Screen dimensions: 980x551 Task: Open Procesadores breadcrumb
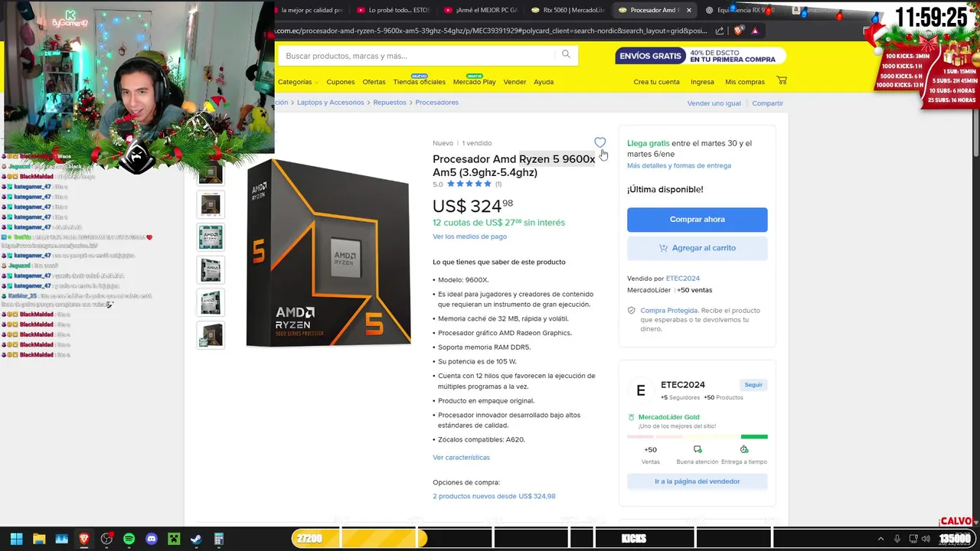pyautogui.click(x=436, y=103)
